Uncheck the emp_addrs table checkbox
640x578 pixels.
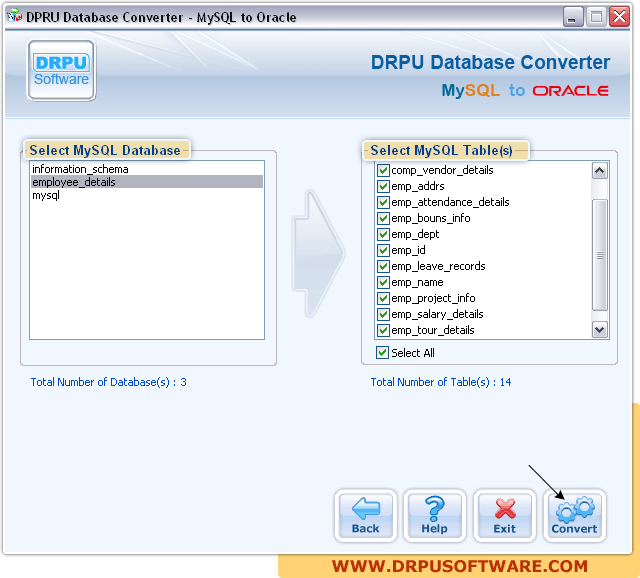point(383,186)
